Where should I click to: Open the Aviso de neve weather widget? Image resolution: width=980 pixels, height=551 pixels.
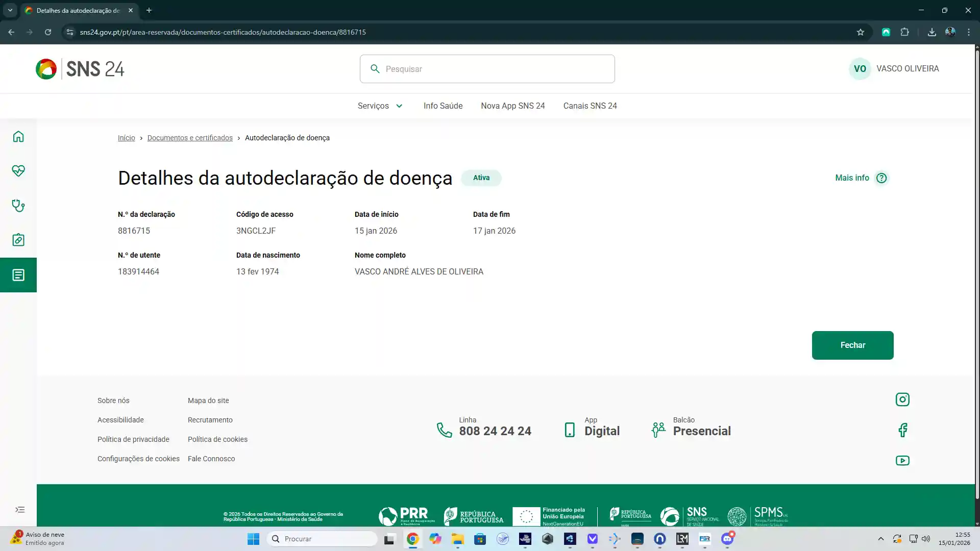coord(38,539)
